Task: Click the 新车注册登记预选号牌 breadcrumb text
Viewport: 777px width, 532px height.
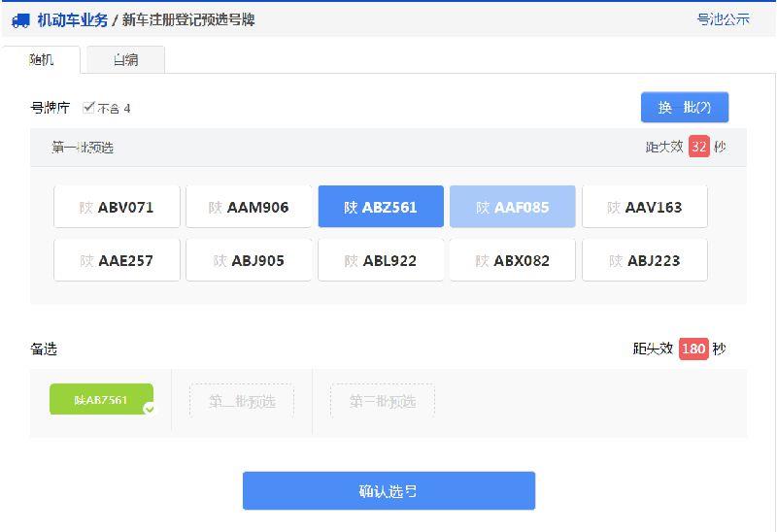Action: (x=188, y=20)
